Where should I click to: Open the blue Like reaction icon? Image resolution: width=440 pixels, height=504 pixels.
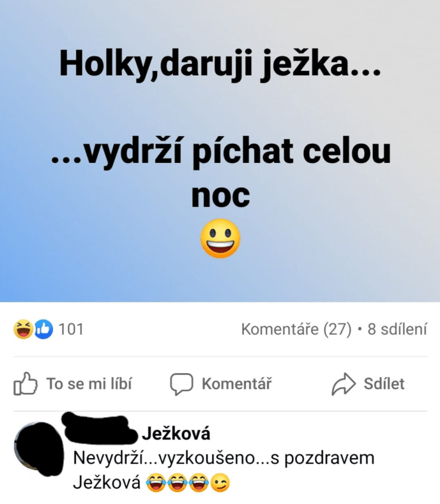[x=43, y=329]
